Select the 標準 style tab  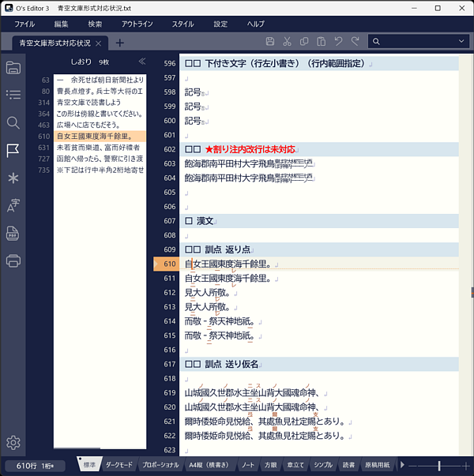pos(89,465)
